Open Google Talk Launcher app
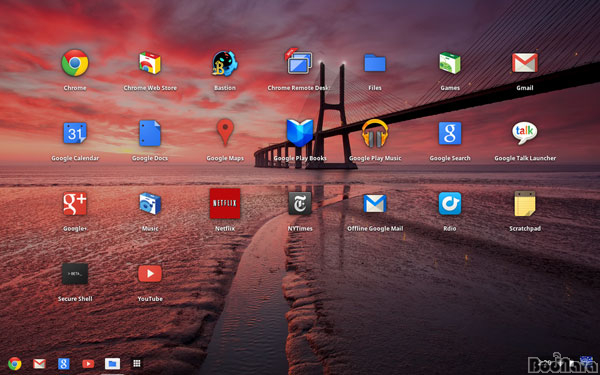This screenshot has width=600, height=375. click(x=525, y=133)
